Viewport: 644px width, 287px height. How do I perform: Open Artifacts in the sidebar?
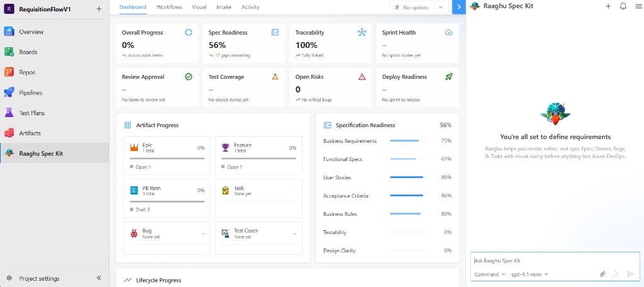[54, 133]
